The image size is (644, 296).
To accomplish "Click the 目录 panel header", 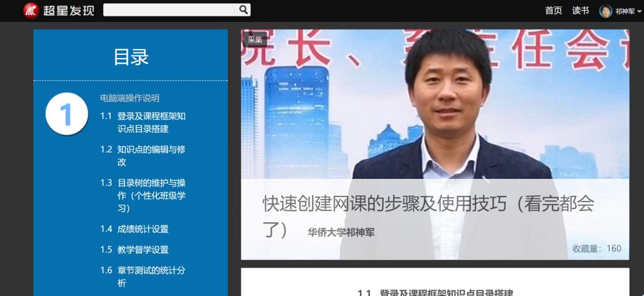I will (x=131, y=57).
